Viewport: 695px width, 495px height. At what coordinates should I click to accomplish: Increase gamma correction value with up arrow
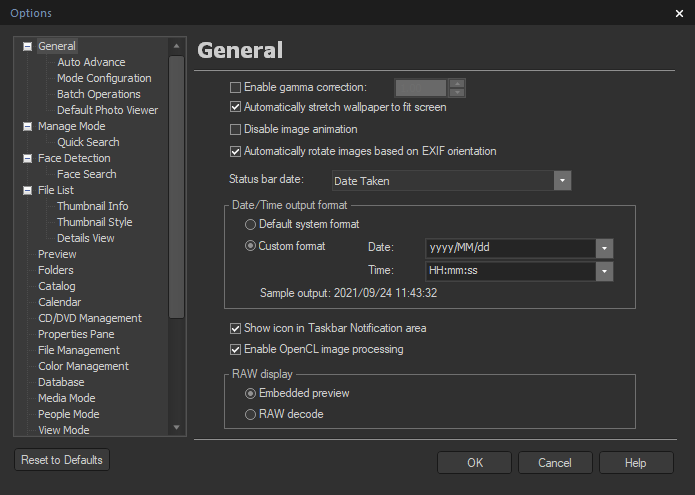[x=457, y=83]
